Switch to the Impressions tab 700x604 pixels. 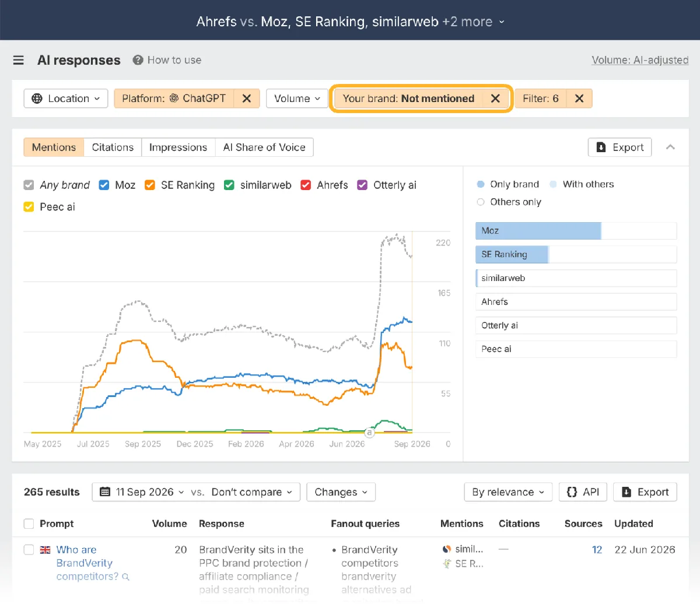[x=178, y=148]
